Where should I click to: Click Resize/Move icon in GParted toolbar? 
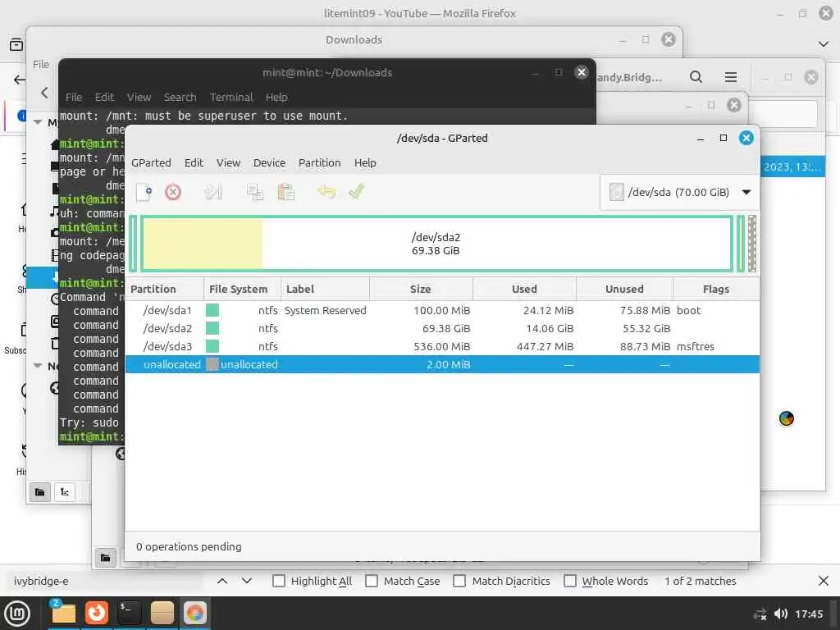[x=213, y=192]
